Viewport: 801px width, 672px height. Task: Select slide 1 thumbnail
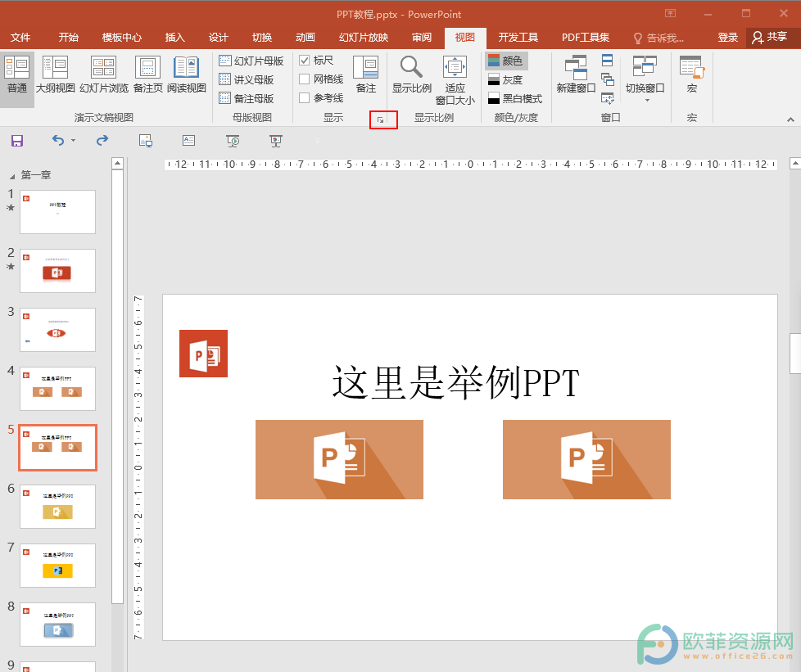coord(57,212)
